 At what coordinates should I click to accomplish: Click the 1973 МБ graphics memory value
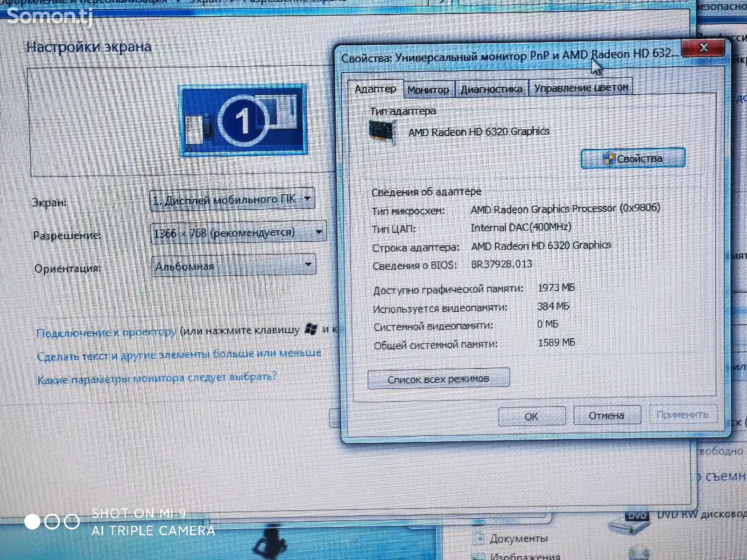tap(556, 287)
